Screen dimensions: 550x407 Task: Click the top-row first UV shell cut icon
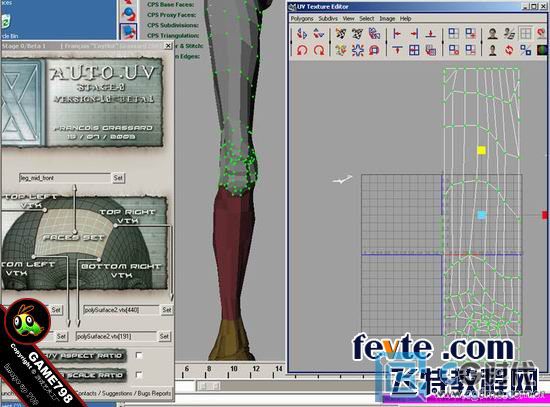[x=341, y=34]
